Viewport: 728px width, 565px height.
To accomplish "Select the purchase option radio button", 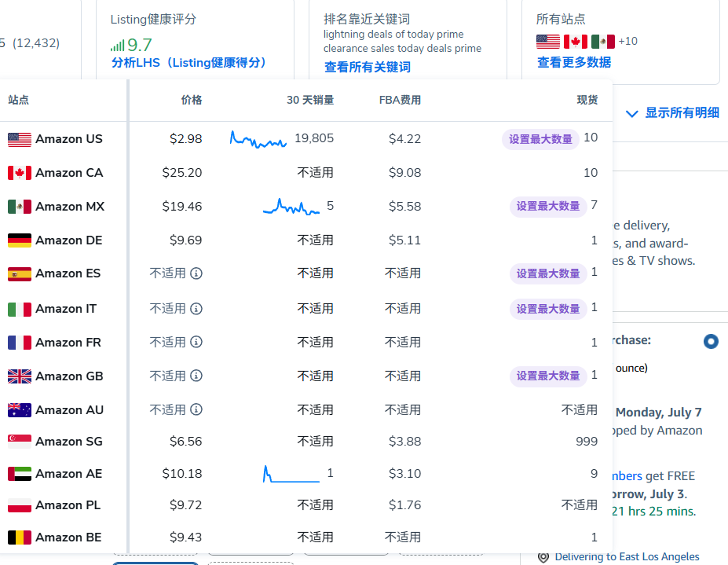I will point(711,342).
